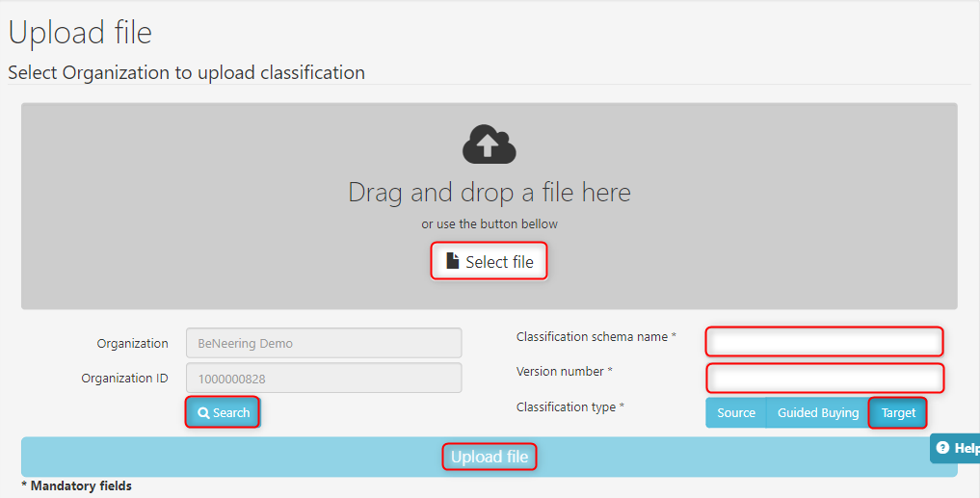Switch classification type to Target
The image size is (980, 498).
point(897,413)
